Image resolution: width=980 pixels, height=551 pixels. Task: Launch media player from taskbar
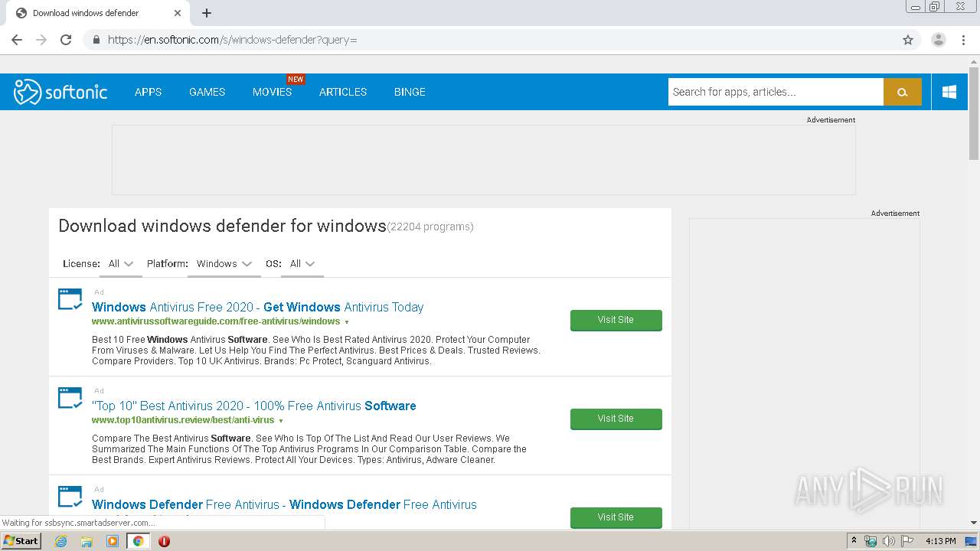(113, 541)
